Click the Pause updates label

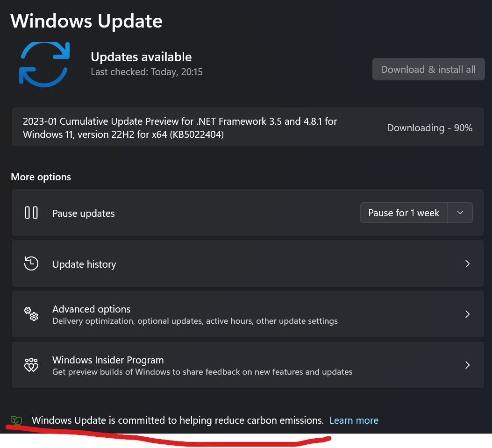(x=84, y=213)
